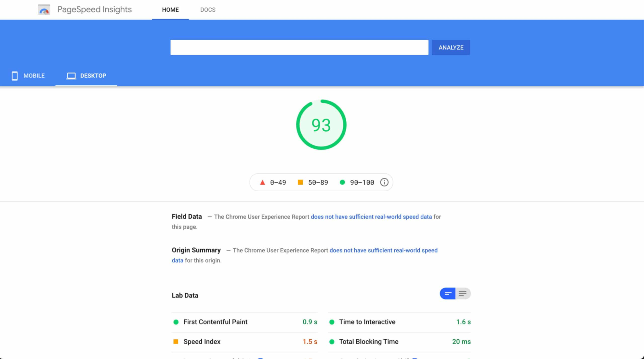Click the green dot beside First Contentful Paint

[176, 322]
